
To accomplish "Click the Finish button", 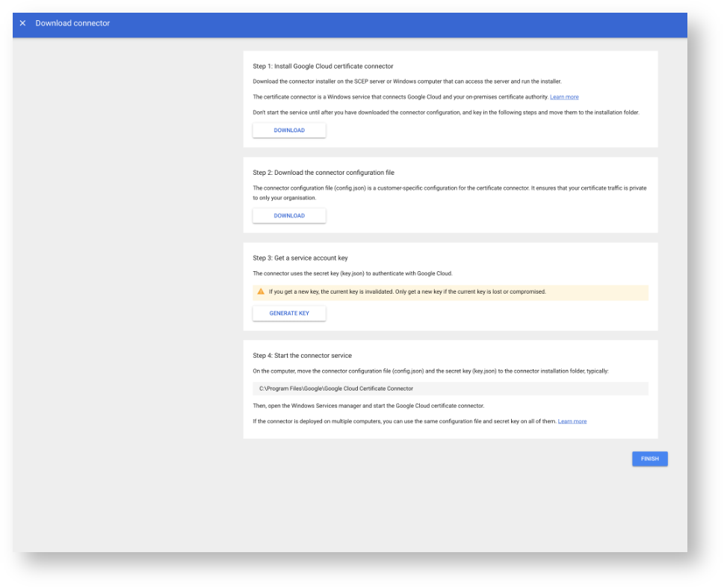I will pyautogui.click(x=649, y=459).
